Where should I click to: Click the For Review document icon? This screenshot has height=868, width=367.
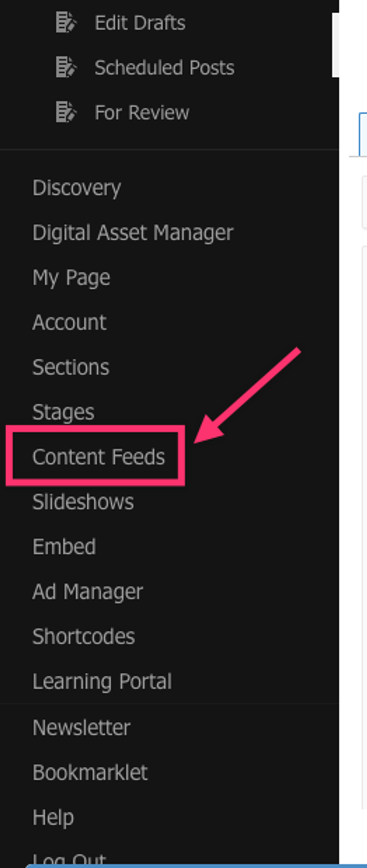pyautogui.click(x=66, y=112)
